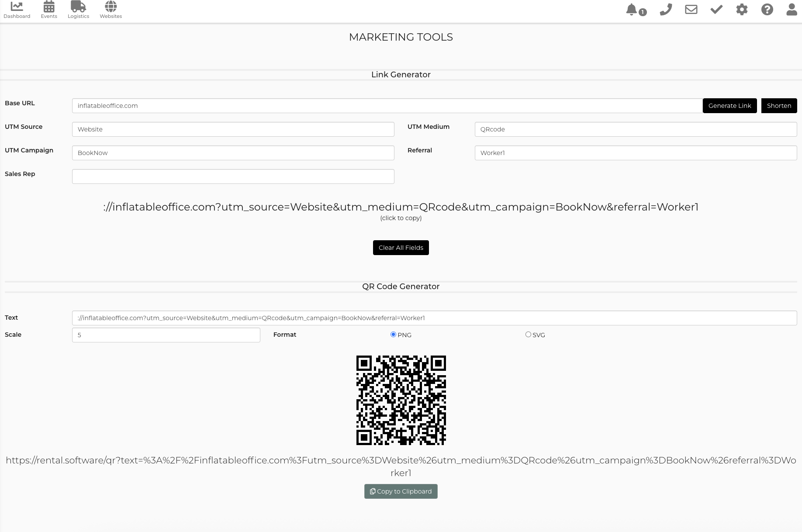The width and height of the screenshot is (802, 532).
Task: Click the phone icon in header
Action: click(x=666, y=10)
